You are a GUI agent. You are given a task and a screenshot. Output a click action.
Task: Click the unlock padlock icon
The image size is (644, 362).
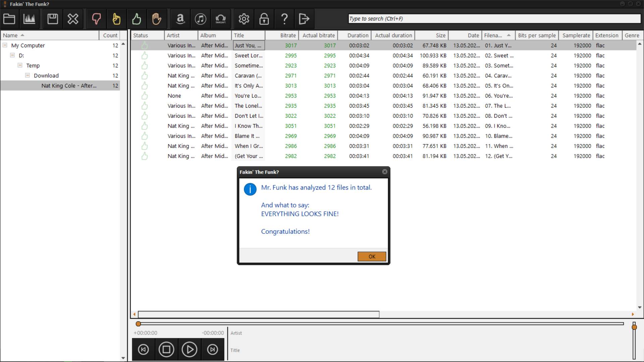click(x=264, y=19)
